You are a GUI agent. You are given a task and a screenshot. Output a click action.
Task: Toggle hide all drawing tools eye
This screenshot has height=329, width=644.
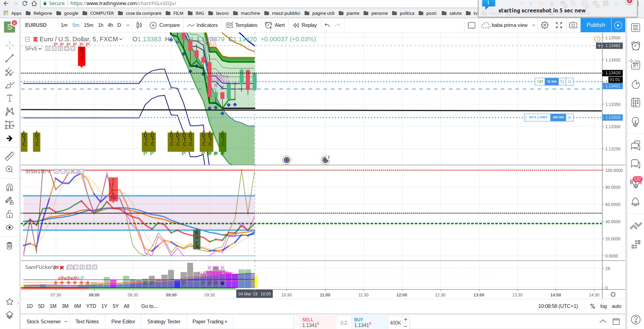pos(9,228)
